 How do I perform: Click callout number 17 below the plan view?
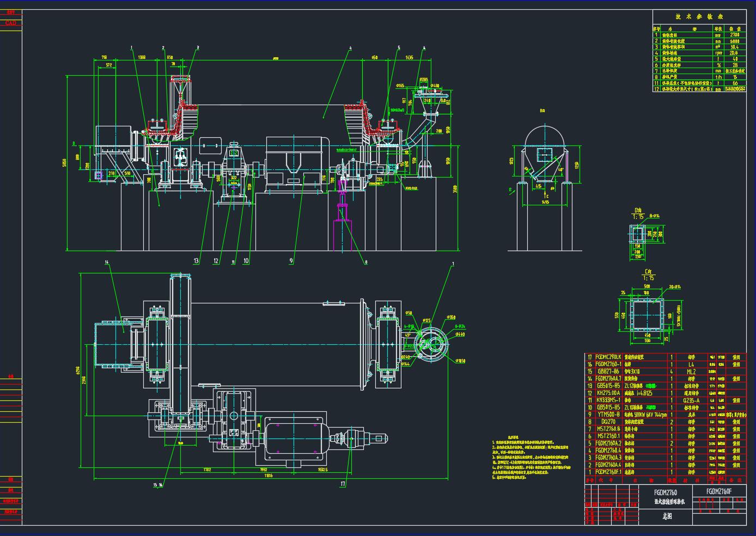[343, 484]
